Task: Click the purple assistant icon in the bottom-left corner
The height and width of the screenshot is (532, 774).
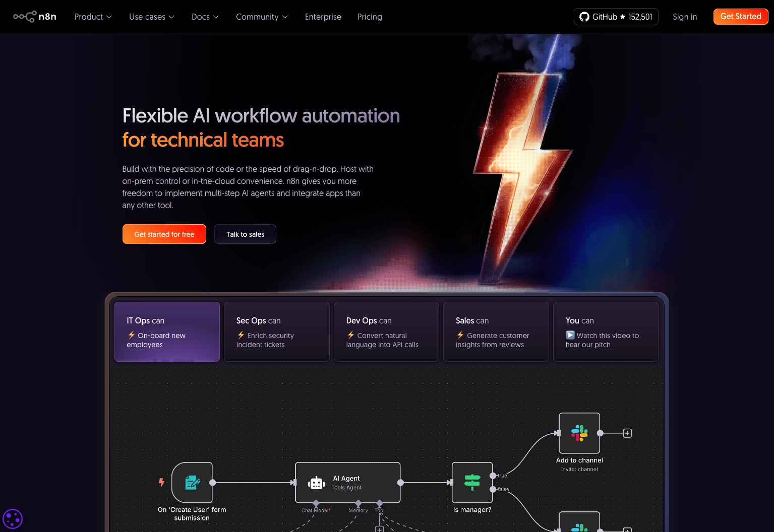Action: pos(13,518)
